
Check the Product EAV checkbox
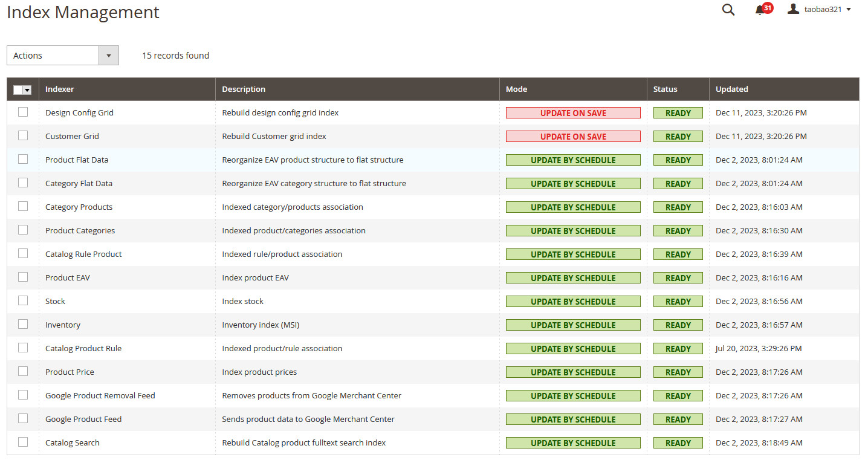[23, 277]
